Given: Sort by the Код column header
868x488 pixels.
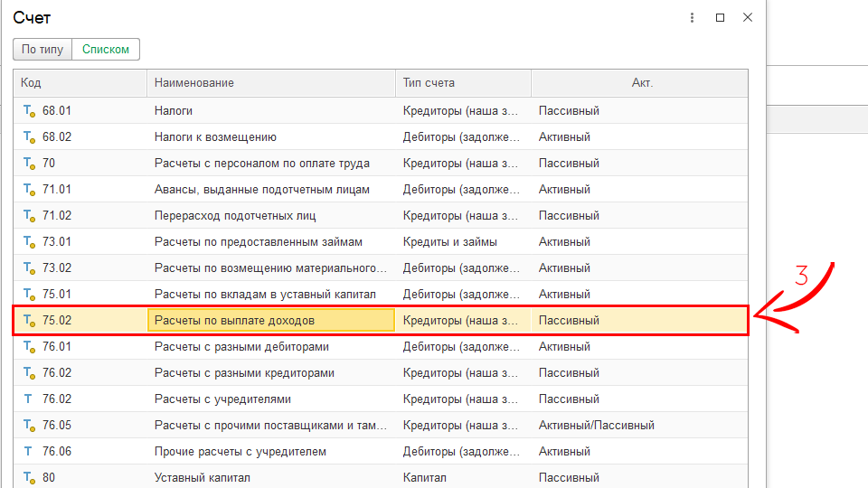Looking at the screenshot, I should pyautogui.click(x=80, y=83).
